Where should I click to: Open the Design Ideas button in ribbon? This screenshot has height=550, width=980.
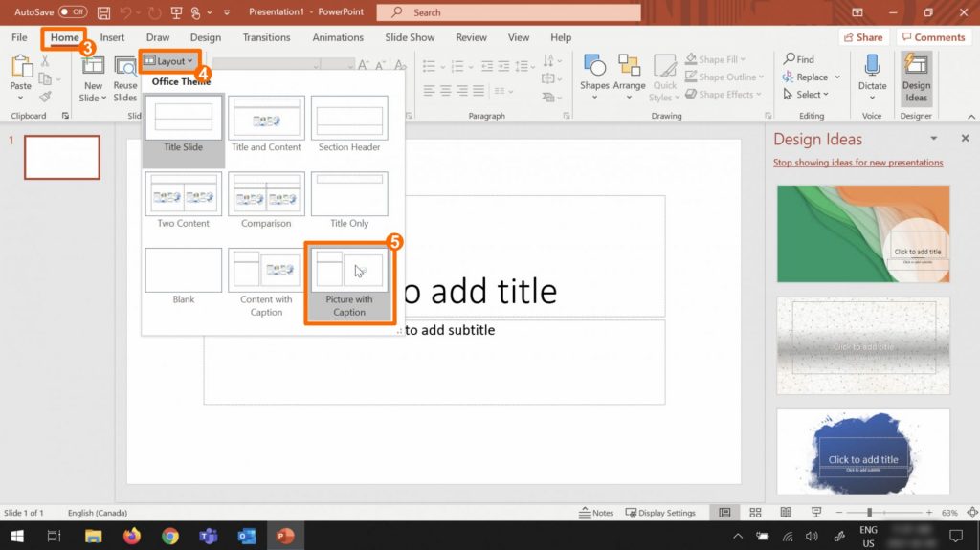click(x=916, y=77)
